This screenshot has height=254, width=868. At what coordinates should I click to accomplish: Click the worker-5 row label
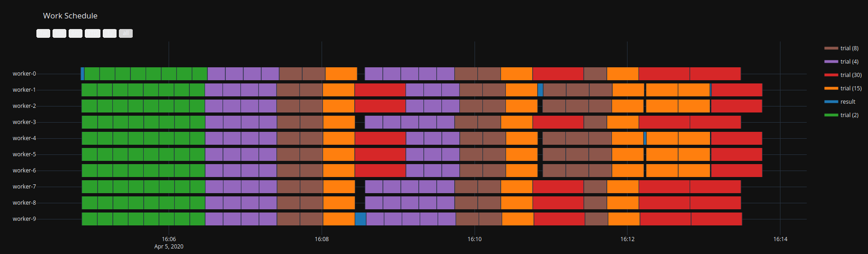point(24,154)
